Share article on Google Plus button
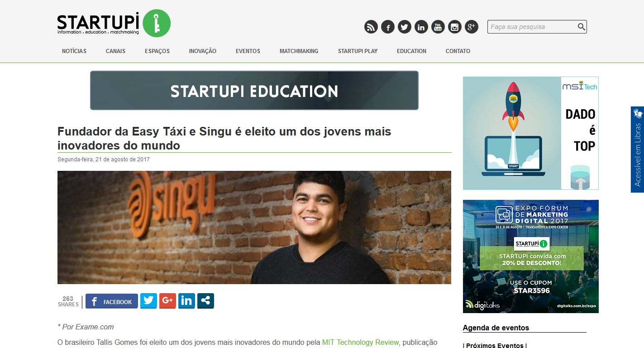 (167, 301)
